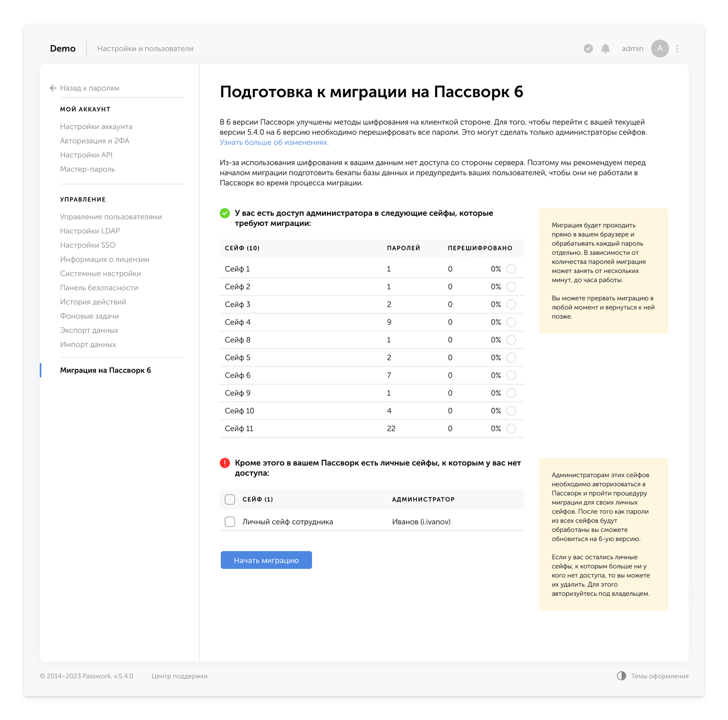Click the Demo logo in the header
The width and height of the screenshot is (728, 720).
(62, 48)
